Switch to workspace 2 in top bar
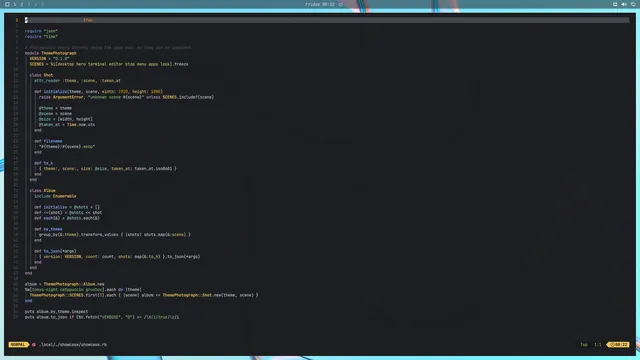This screenshot has height=360, width=640. click(22, 4)
